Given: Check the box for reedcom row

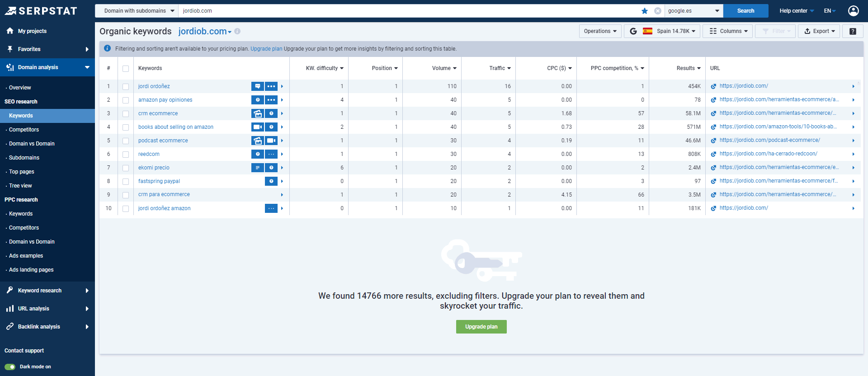Looking at the screenshot, I should tap(126, 155).
